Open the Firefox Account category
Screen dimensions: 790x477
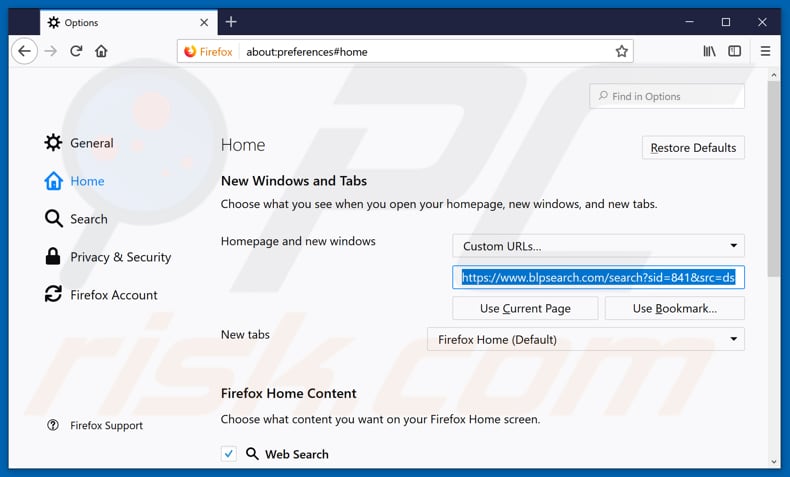pos(101,295)
